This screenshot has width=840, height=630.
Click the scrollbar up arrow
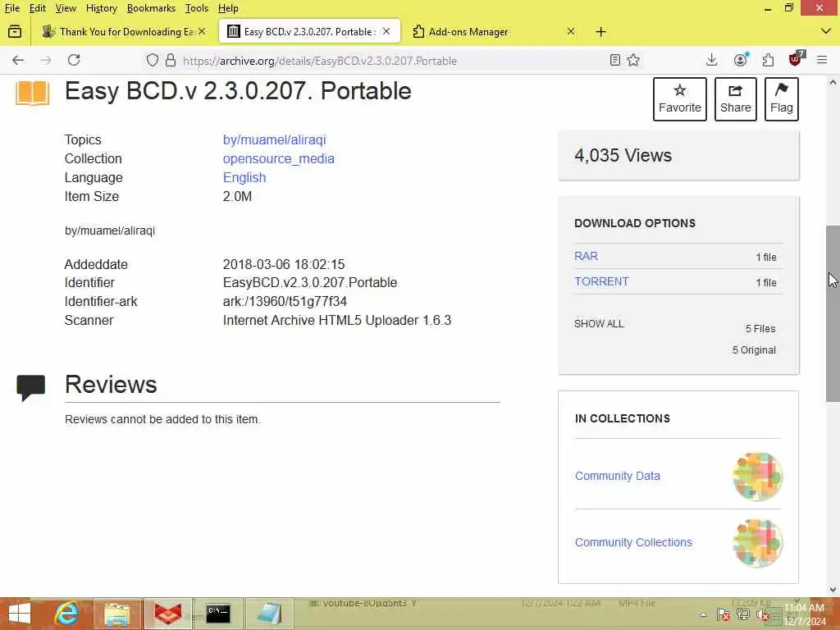(x=833, y=83)
